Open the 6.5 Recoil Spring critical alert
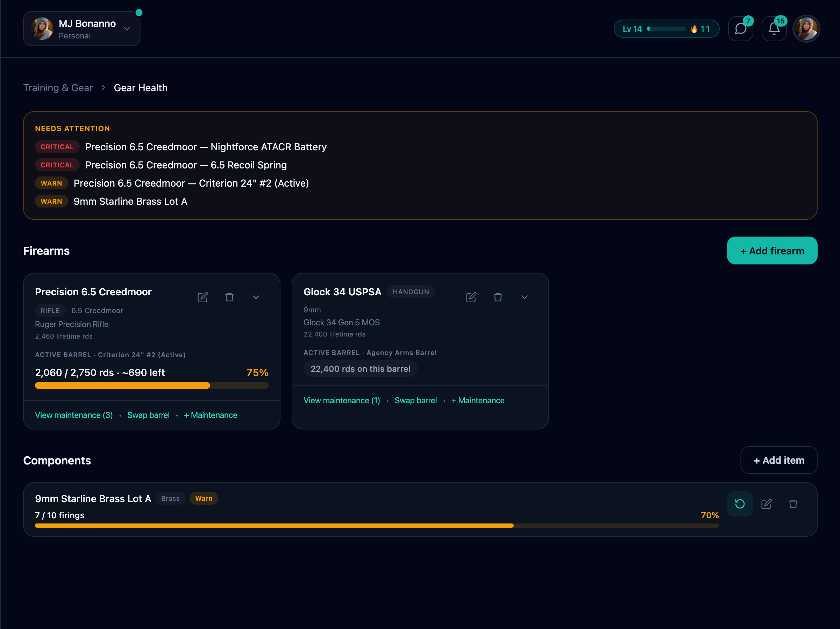Screen dimensions: 840x629 [x=161, y=165]
